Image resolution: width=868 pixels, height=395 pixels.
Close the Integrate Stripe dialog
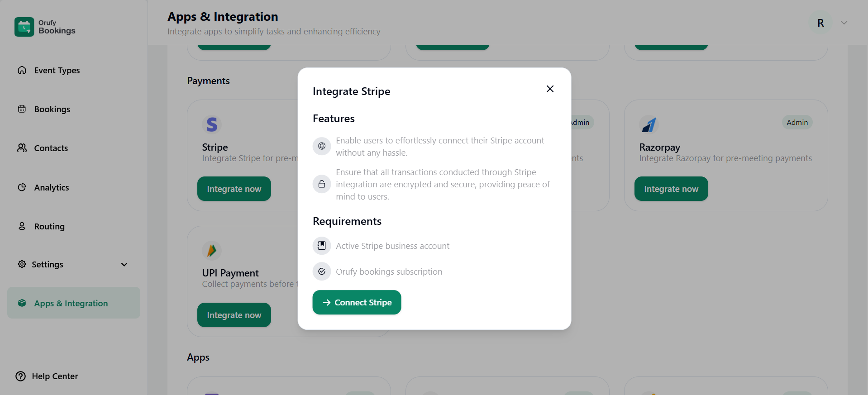click(550, 89)
